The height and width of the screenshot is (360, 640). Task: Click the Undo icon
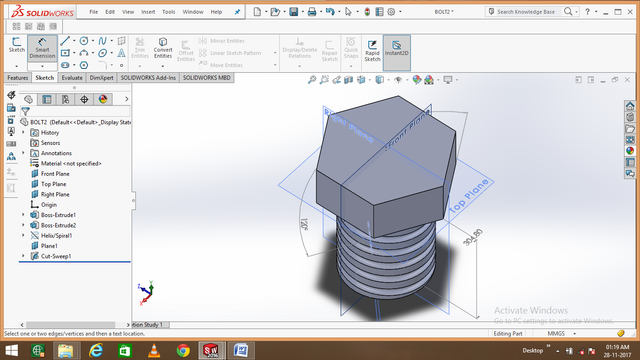coord(330,12)
